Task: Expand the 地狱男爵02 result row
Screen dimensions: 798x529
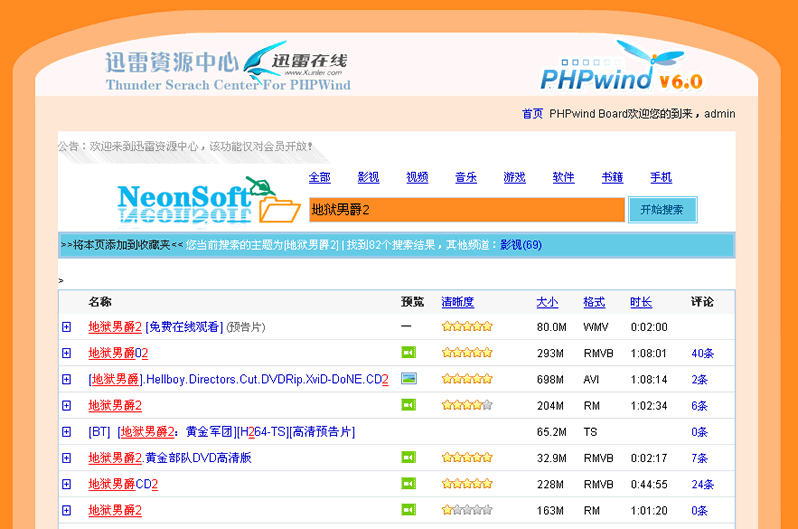Action: click(x=67, y=353)
